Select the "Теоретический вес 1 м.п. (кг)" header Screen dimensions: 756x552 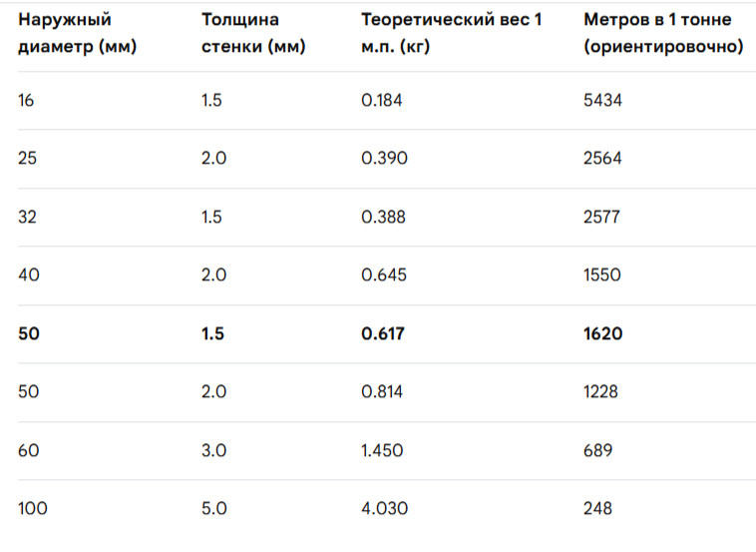coord(451,33)
